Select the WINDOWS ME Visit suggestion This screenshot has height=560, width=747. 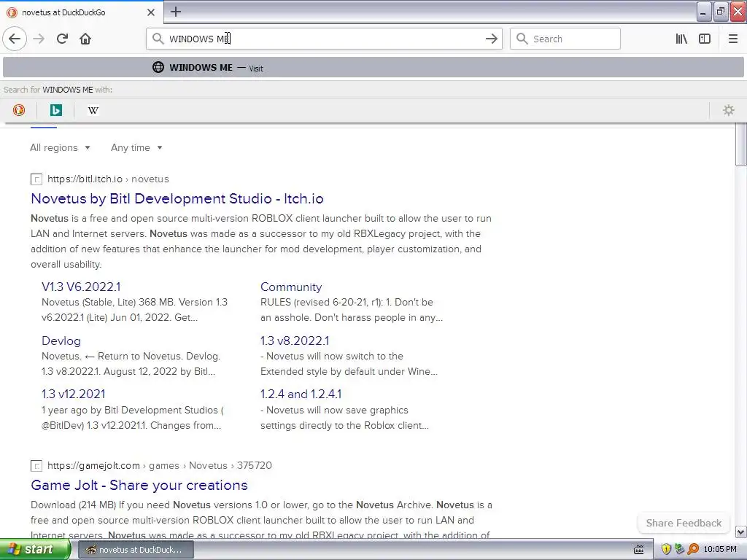pos(373,68)
